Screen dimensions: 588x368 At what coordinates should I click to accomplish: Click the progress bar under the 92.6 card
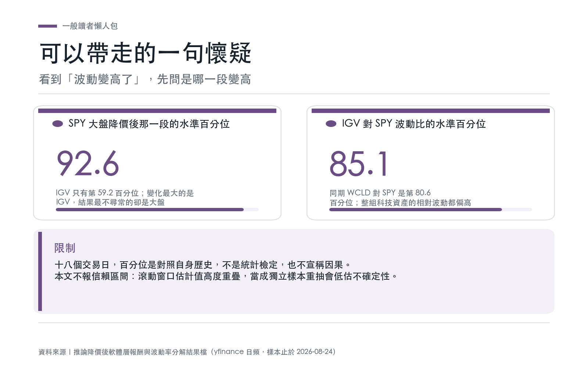tap(157, 210)
